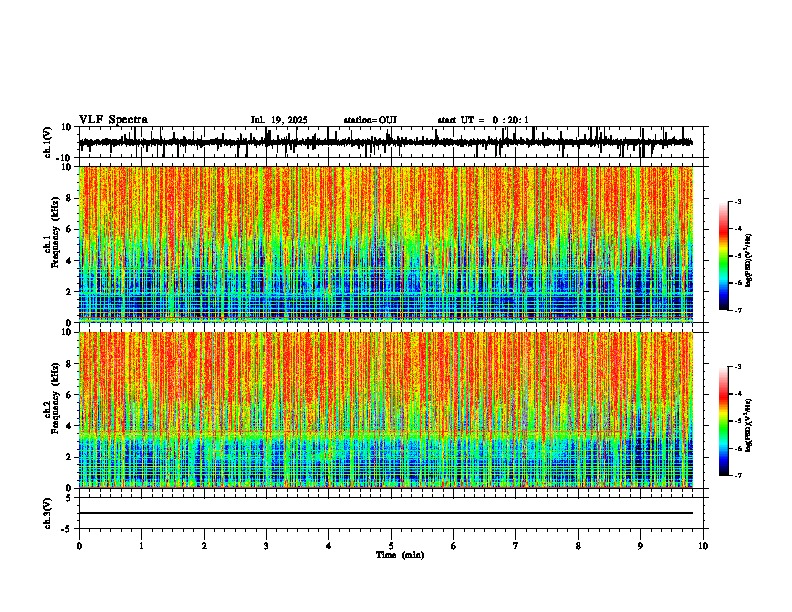
Task: Click the "6" kHz tick of ch.1 spectrogram
Action: [x=69, y=229]
